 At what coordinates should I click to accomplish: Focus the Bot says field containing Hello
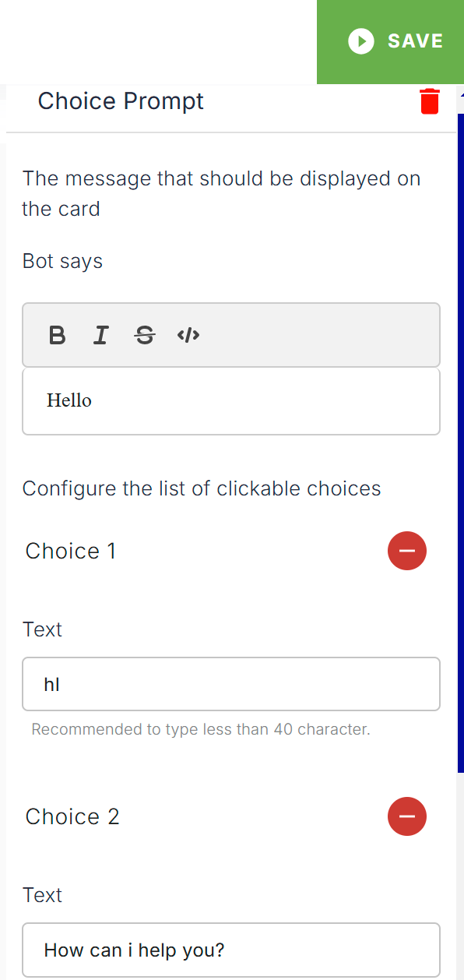[x=231, y=401]
